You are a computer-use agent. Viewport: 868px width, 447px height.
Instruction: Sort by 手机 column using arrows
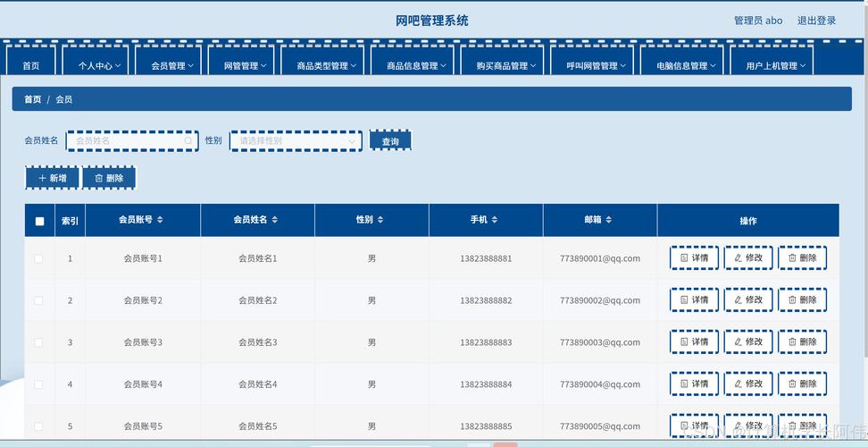click(495, 220)
